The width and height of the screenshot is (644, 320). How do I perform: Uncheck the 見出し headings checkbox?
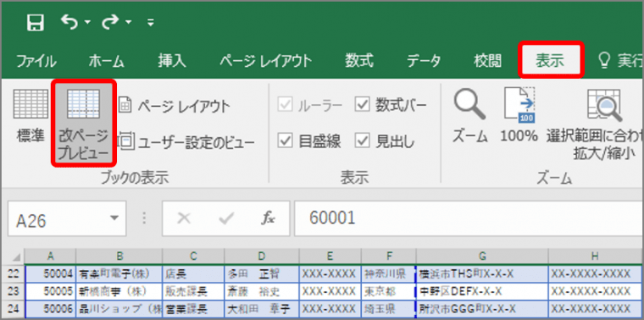click(363, 141)
